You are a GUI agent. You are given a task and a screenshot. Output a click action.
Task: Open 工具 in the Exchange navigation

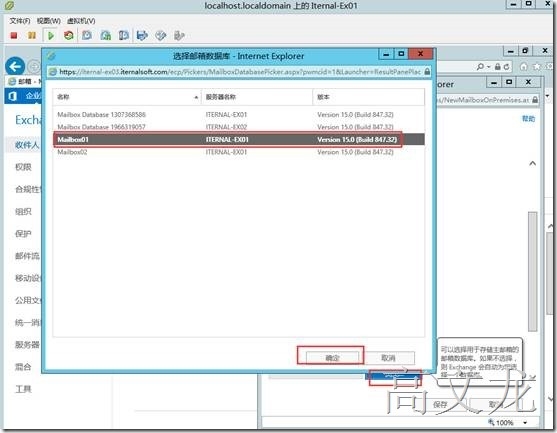pos(23,389)
